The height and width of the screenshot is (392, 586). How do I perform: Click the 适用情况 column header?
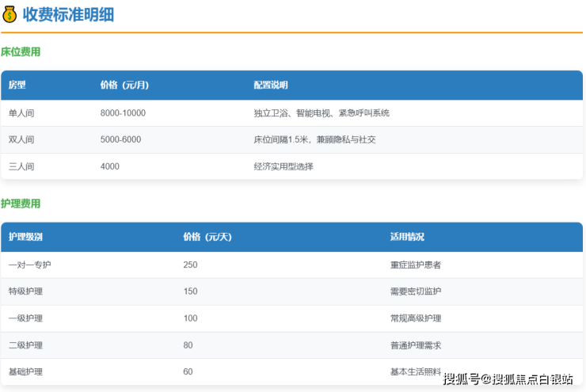407,237
